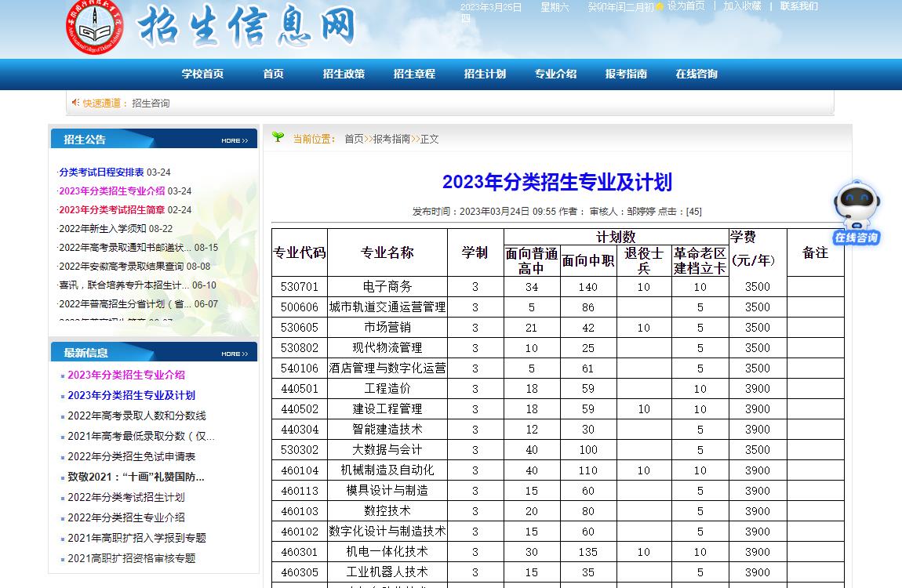Click table cell 机电一体化技术
Screen dimensions: 902x588
[387, 552]
